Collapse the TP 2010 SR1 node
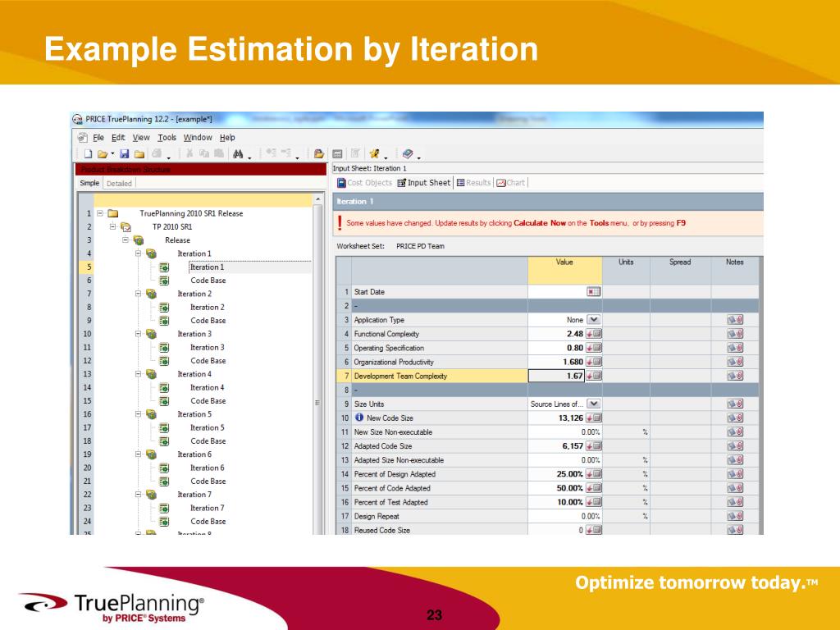This screenshot has height=630, width=840. point(112,226)
